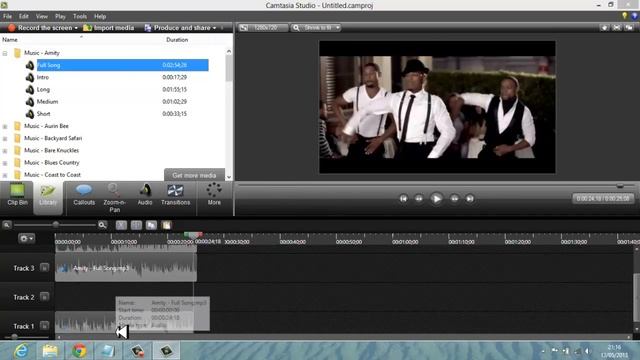
Task: Click Produce and share button
Action: (x=177, y=28)
